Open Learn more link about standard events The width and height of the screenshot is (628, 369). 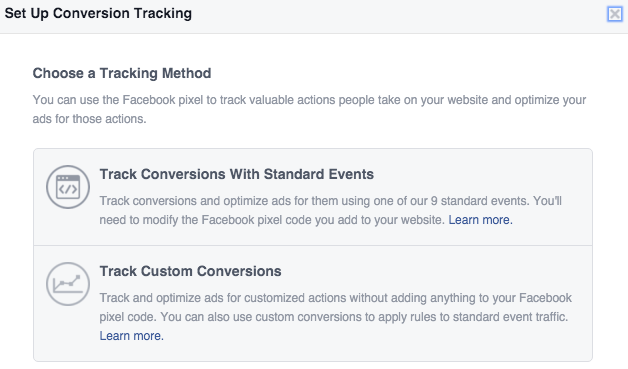click(480, 220)
